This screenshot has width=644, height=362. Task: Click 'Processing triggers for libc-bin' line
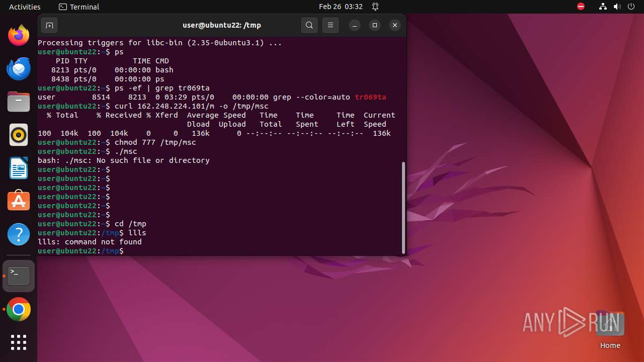coord(160,43)
